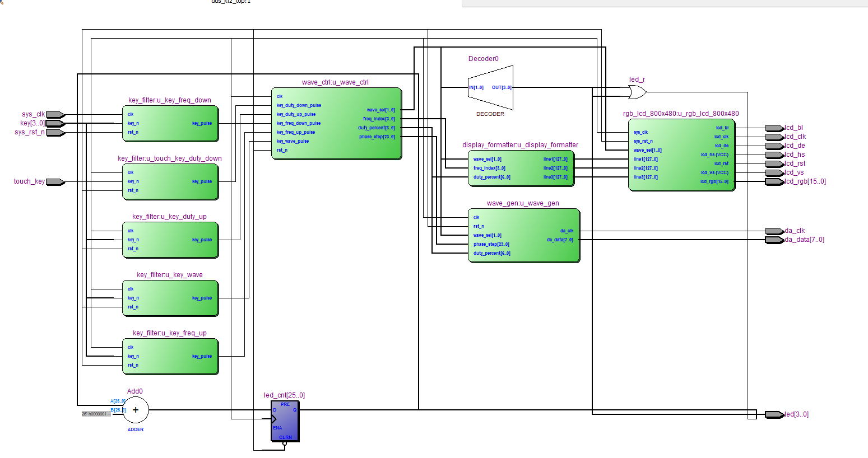Click the ENA port on led_cnt register

(x=277, y=428)
